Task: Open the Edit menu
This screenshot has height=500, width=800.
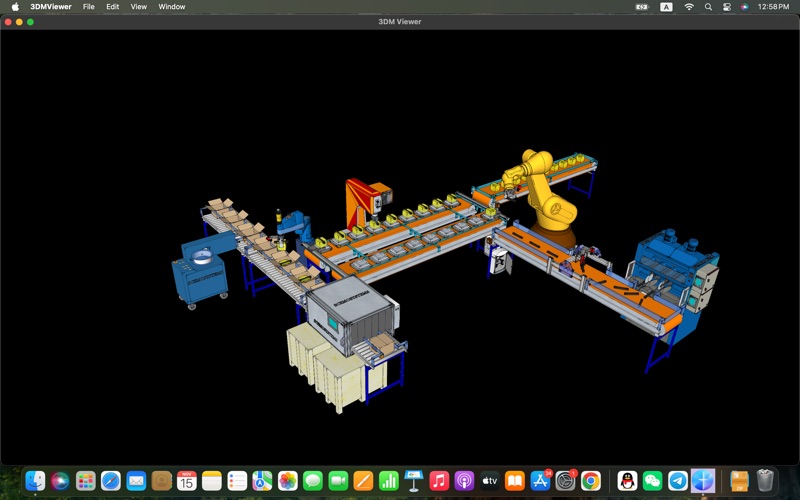Action: pos(113,7)
